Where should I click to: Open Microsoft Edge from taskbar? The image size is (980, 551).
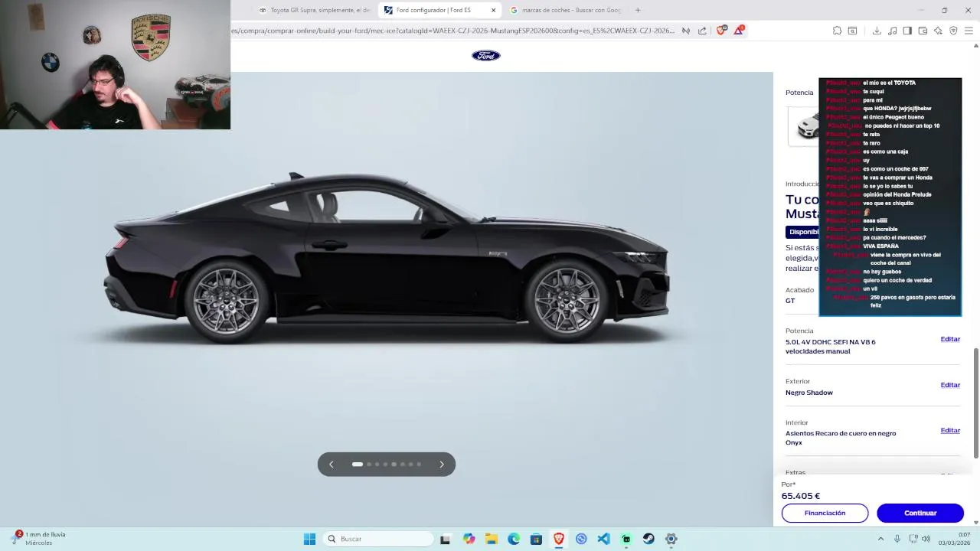point(514,539)
